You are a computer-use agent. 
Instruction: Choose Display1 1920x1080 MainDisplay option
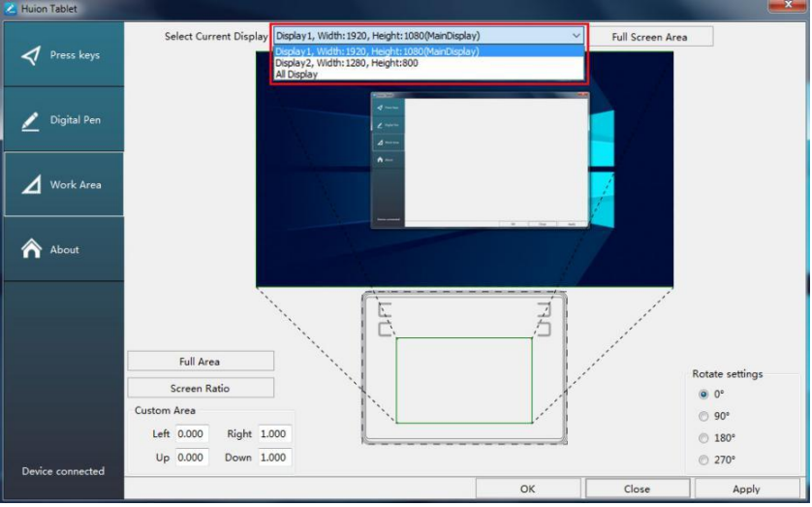[429, 51]
